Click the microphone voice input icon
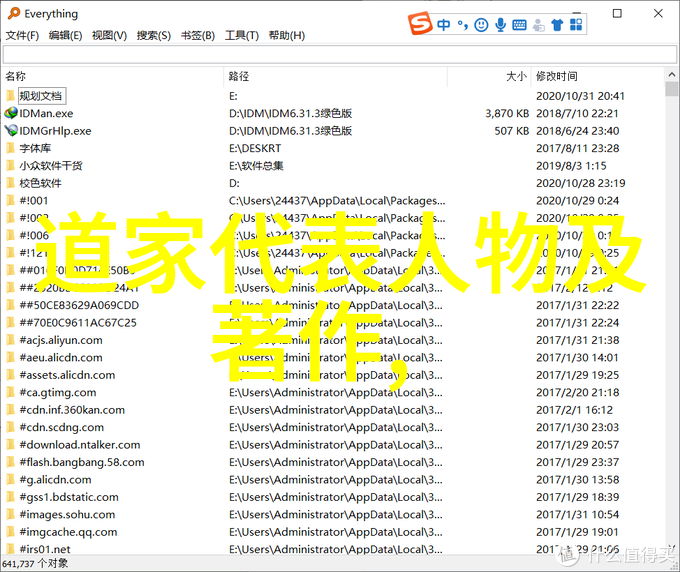Image resolution: width=680 pixels, height=572 pixels. tap(500, 24)
